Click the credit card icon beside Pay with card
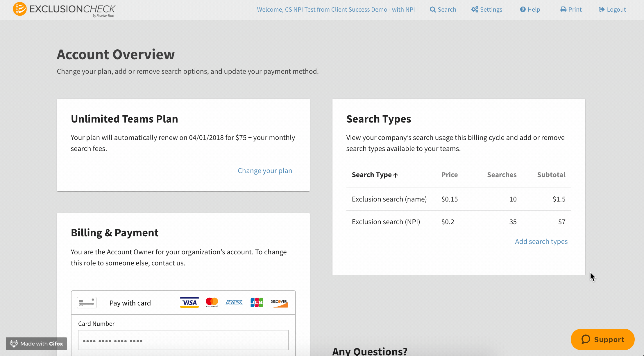The image size is (644, 356). coord(86,303)
